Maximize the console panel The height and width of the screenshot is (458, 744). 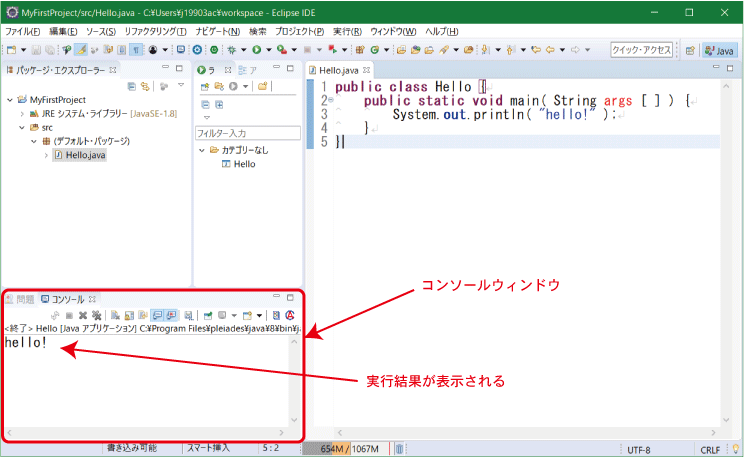pyautogui.click(x=290, y=298)
